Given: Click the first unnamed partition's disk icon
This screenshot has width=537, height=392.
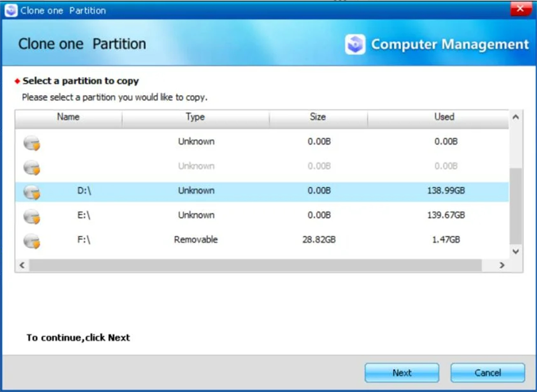Looking at the screenshot, I should click(x=31, y=142).
